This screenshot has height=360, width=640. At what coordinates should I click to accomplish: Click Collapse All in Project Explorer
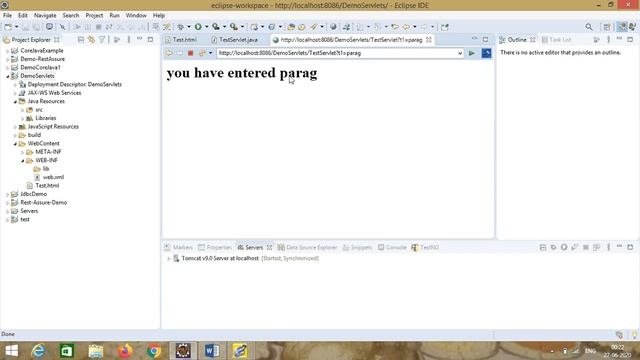coord(81,40)
